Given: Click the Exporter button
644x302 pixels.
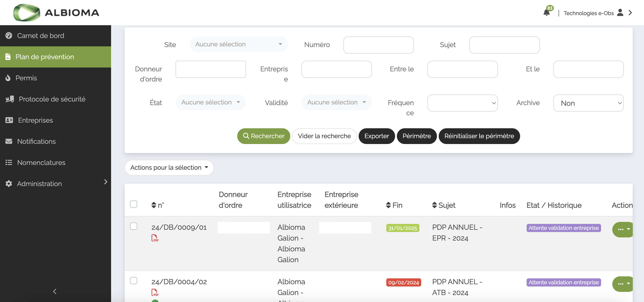Looking at the screenshot, I should coord(376,136).
